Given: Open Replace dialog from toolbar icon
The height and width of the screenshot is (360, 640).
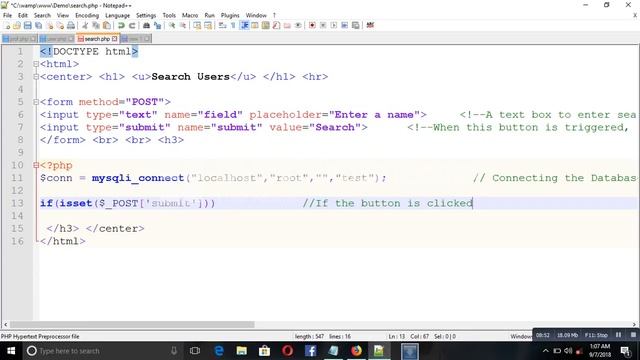Looking at the screenshot, I should 157,25.
